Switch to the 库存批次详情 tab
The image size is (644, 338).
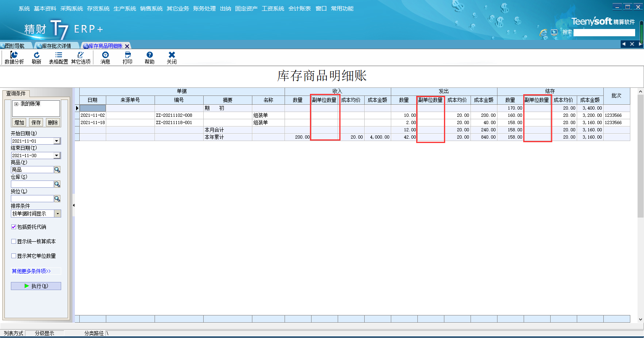[x=56, y=46]
